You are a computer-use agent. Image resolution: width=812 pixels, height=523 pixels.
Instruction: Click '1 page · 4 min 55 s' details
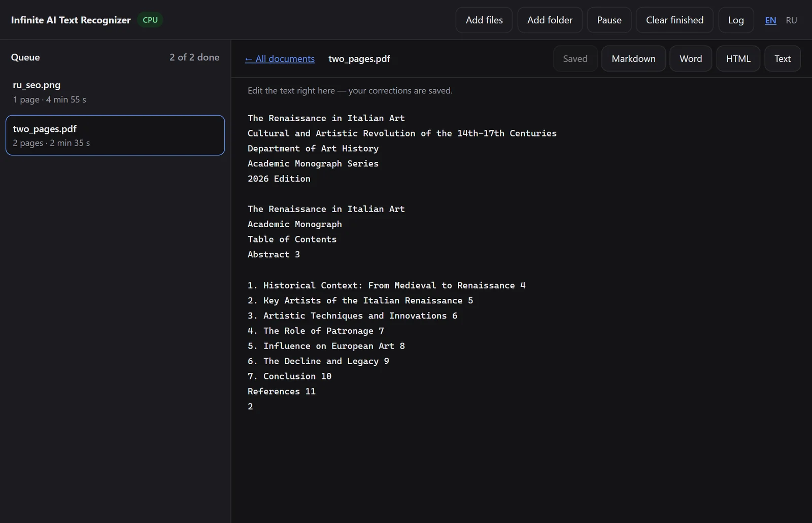point(49,99)
